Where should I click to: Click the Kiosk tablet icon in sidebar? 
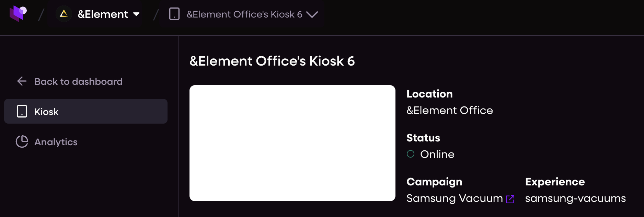[x=22, y=111]
